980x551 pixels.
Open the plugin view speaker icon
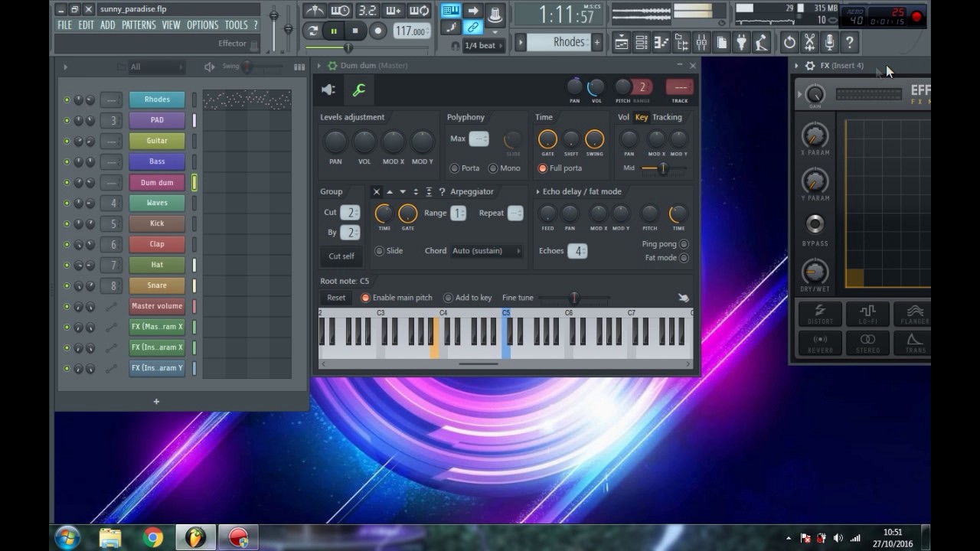pyautogui.click(x=328, y=90)
